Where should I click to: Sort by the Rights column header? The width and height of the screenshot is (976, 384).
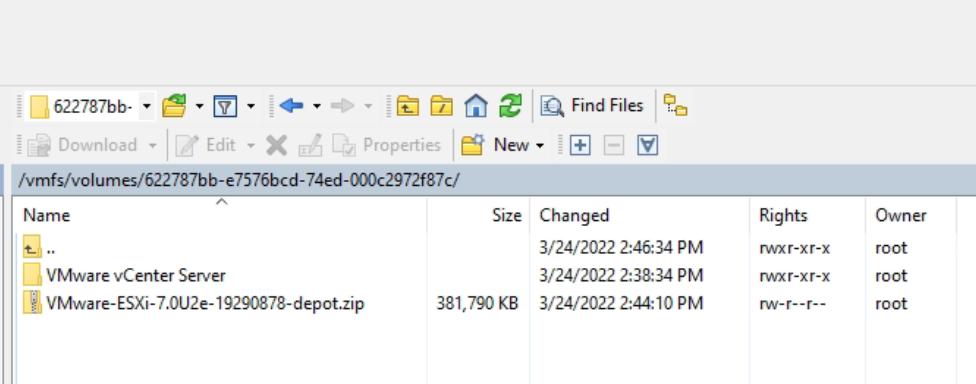783,215
